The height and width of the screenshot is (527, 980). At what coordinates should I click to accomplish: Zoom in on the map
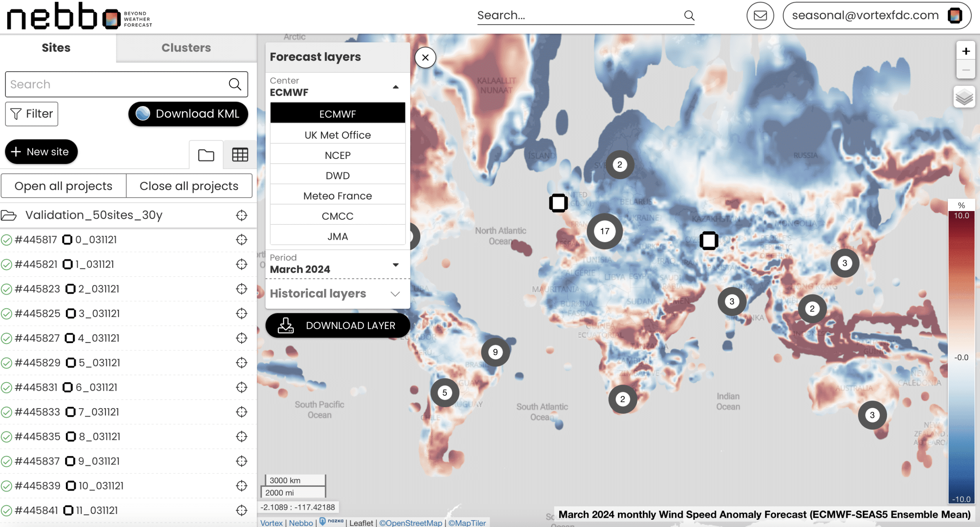click(965, 51)
